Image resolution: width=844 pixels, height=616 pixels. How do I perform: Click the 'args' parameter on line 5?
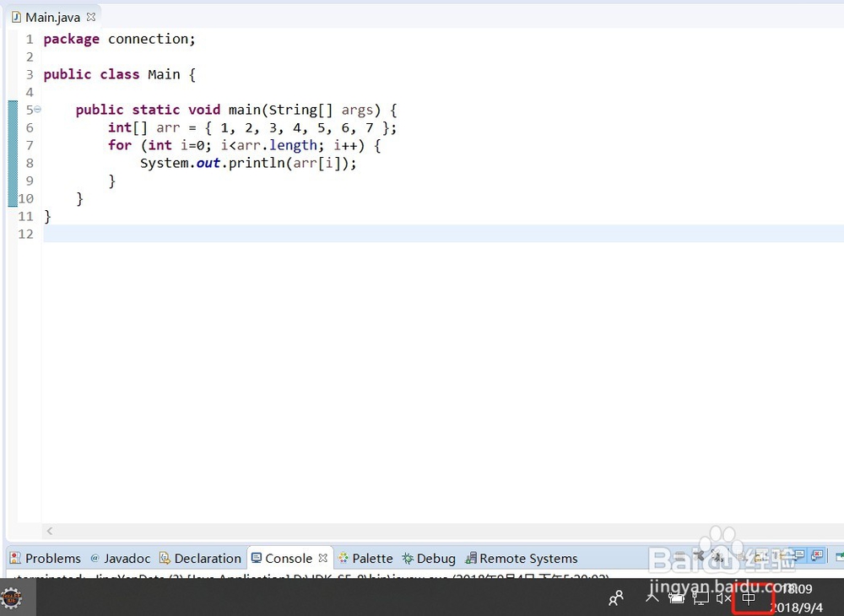pyautogui.click(x=357, y=111)
